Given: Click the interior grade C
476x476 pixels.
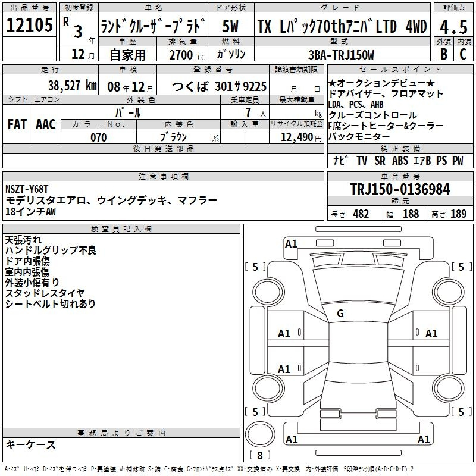Looking at the screenshot, I should (x=463, y=54).
